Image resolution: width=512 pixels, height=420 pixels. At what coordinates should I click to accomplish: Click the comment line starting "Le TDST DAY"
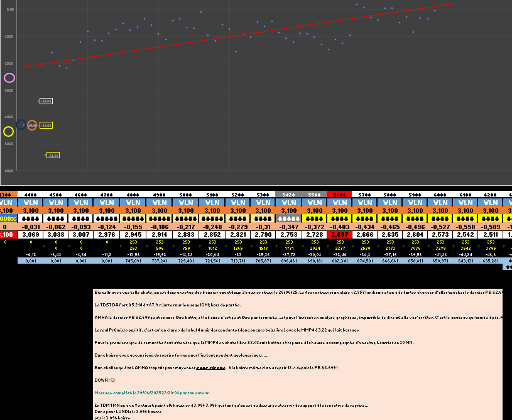pos(168,305)
